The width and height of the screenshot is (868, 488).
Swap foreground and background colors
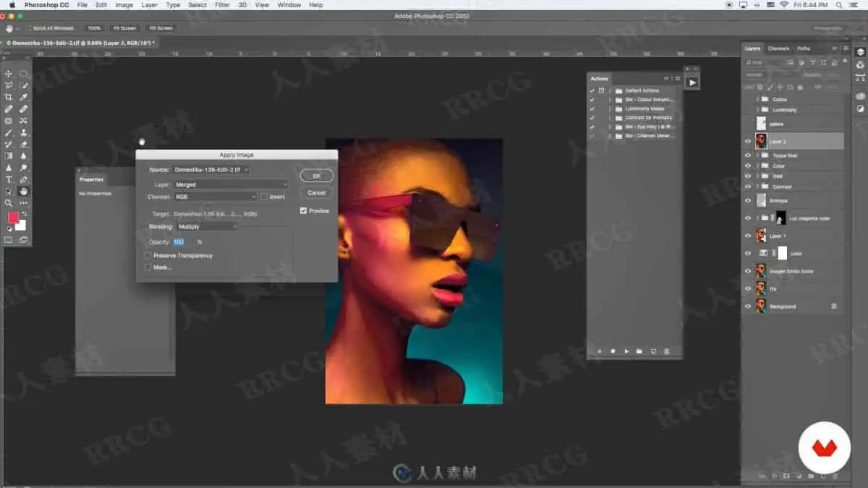pos(24,215)
